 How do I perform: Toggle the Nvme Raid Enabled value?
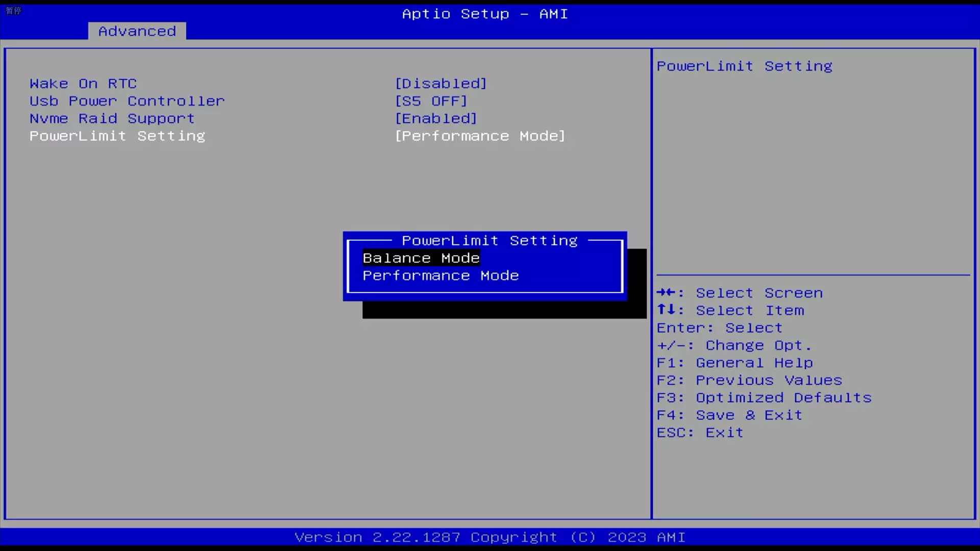(436, 118)
